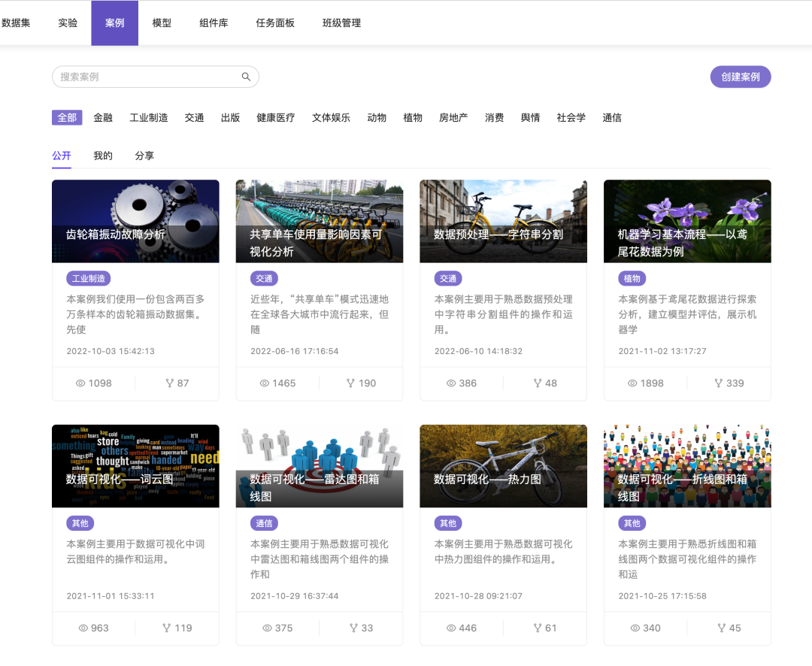This screenshot has width=812, height=666.
Task: Click the eye icon beside 1898
Action: 632,383
